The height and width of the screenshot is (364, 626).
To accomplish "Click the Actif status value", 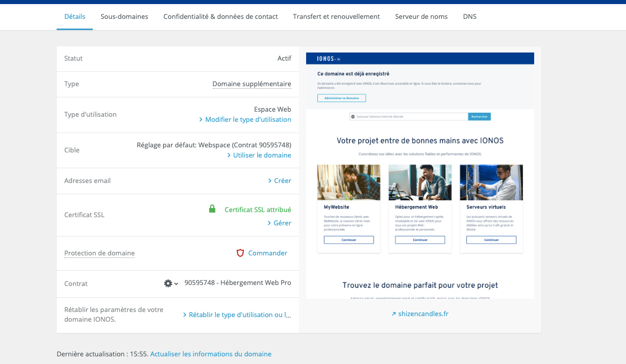I will coord(284,59).
